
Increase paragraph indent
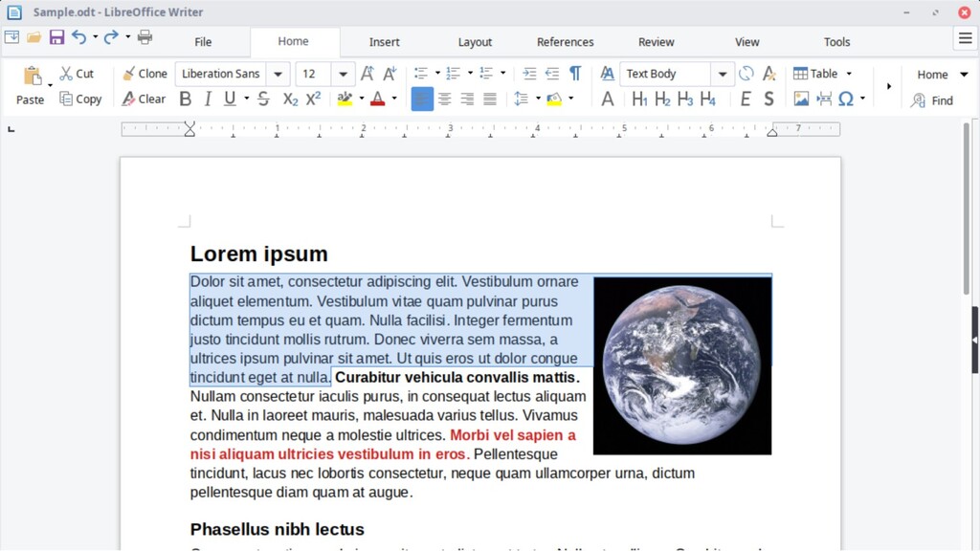(529, 74)
